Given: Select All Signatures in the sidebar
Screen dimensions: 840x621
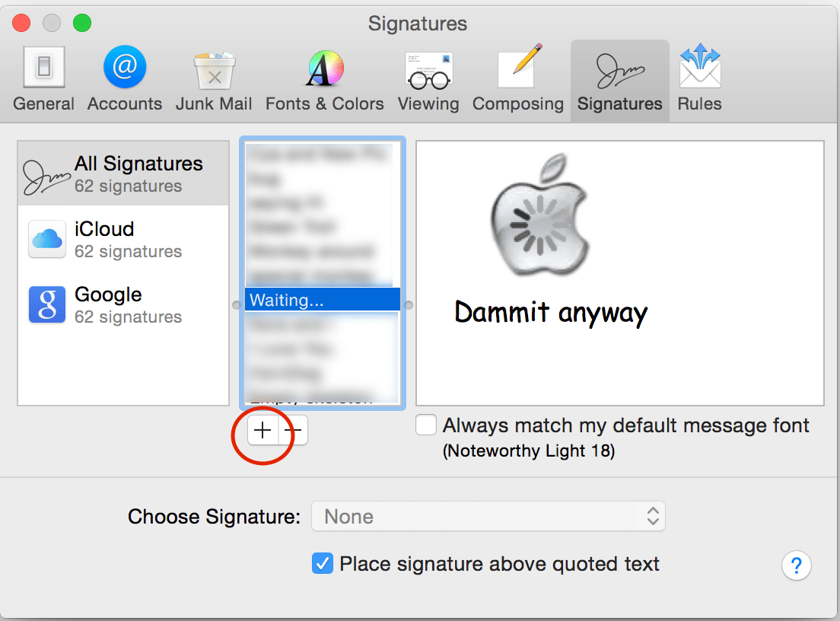Looking at the screenshot, I should click(123, 172).
